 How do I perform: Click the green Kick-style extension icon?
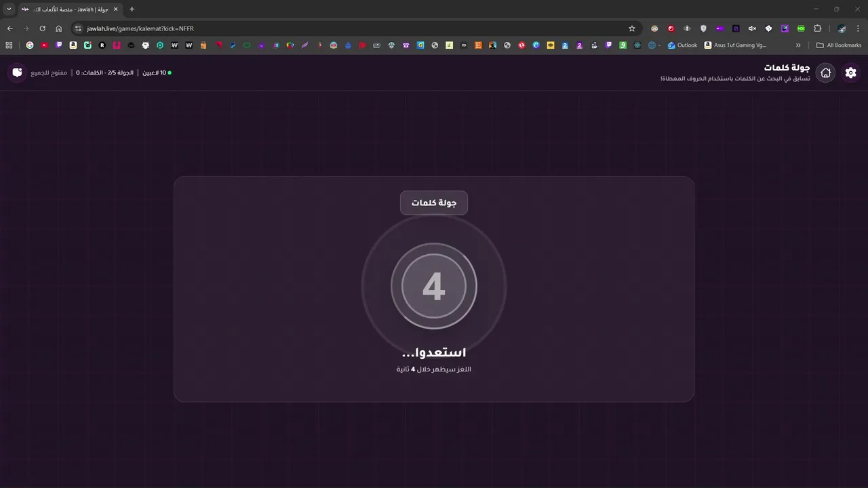[x=801, y=28]
